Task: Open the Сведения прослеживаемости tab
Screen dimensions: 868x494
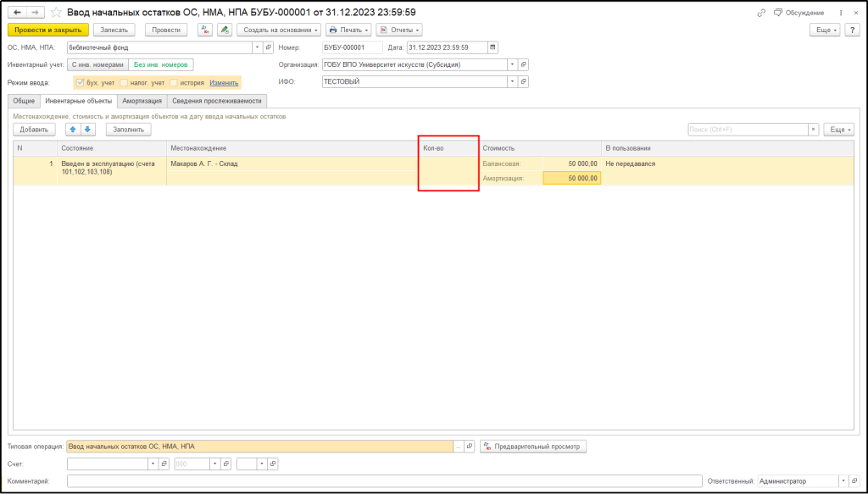Action: click(x=218, y=101)
